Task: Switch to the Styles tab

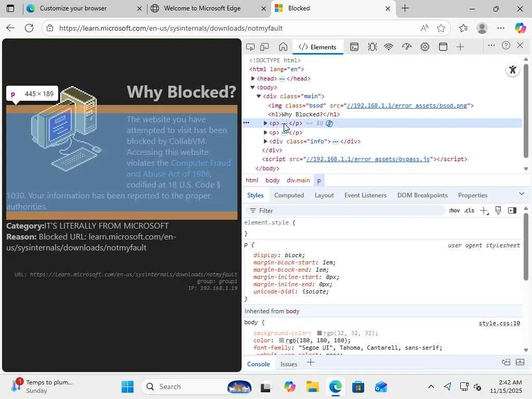Action: click(255, 195)
